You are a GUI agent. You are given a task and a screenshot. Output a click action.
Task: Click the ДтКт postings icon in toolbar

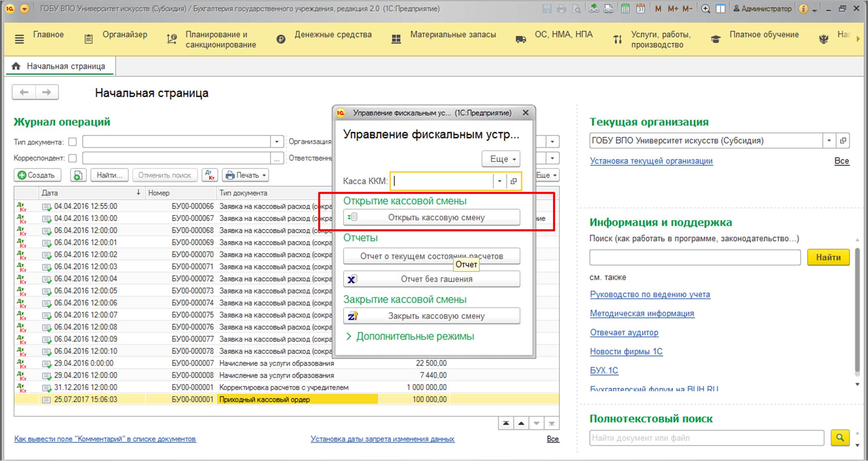click(210, 175)
